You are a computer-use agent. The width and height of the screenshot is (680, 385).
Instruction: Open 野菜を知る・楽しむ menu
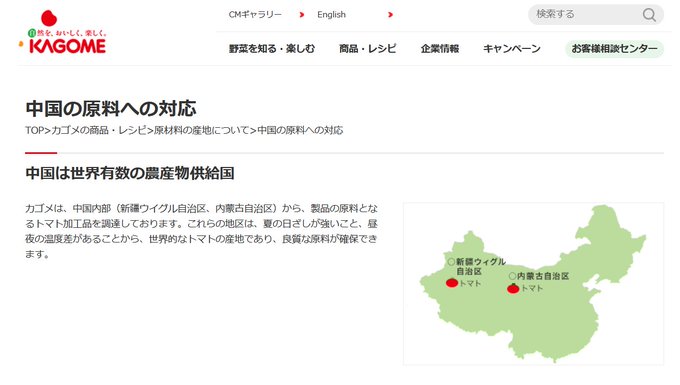272,49
